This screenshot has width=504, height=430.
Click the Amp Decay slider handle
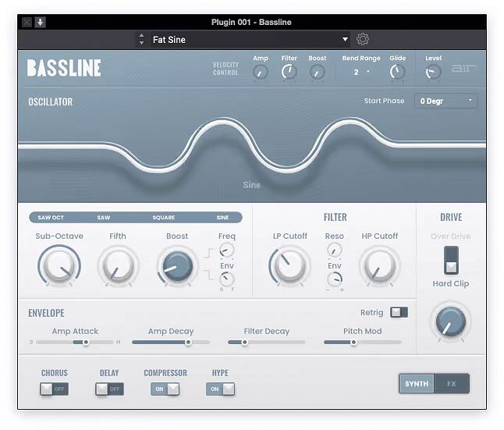click(x=188, y=342)
